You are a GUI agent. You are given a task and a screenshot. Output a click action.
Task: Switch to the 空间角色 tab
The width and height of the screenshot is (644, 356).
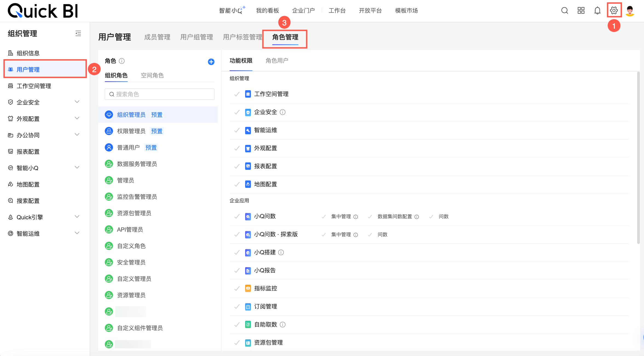tap(152, 75)
